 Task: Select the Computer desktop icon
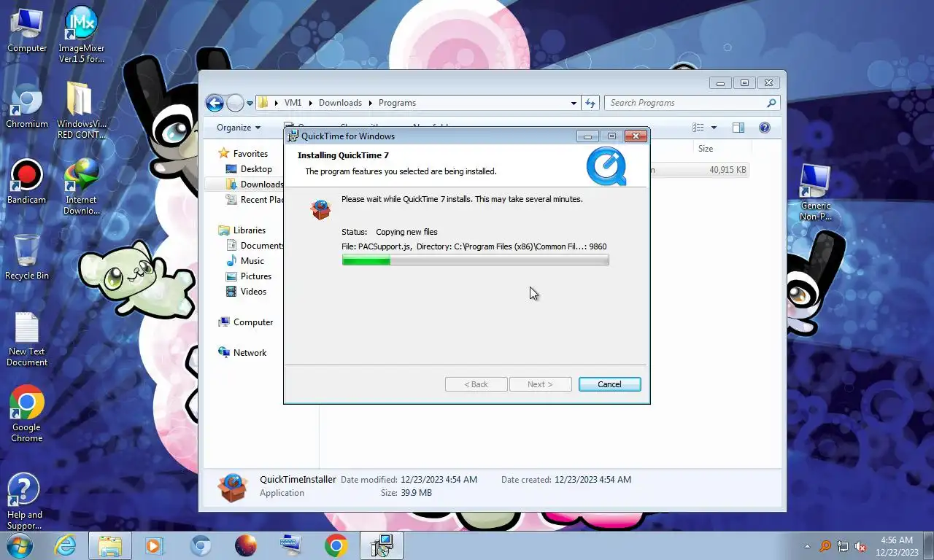tap(27, 30)
